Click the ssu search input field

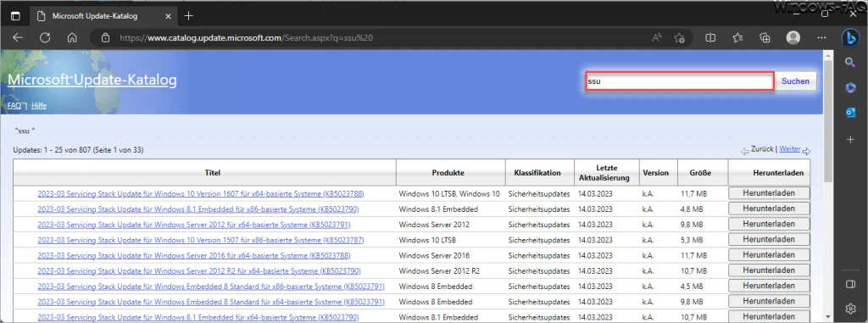[679, 81]
